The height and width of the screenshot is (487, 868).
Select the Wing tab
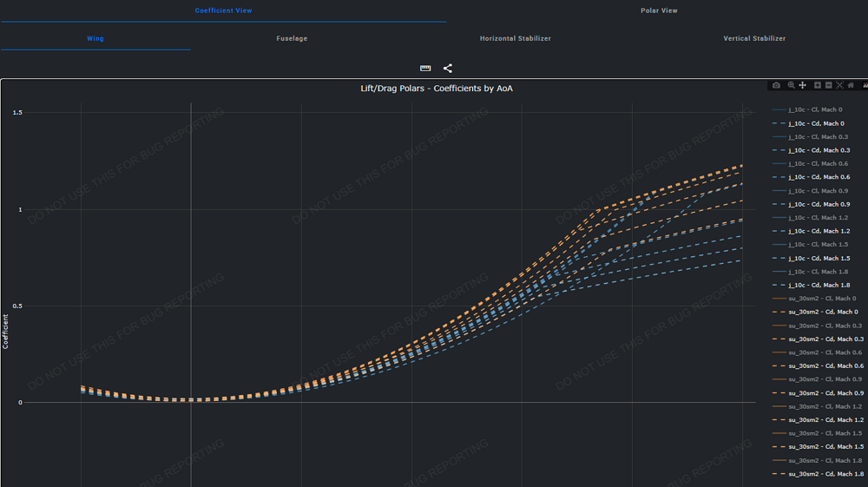(x=95, y=38)
